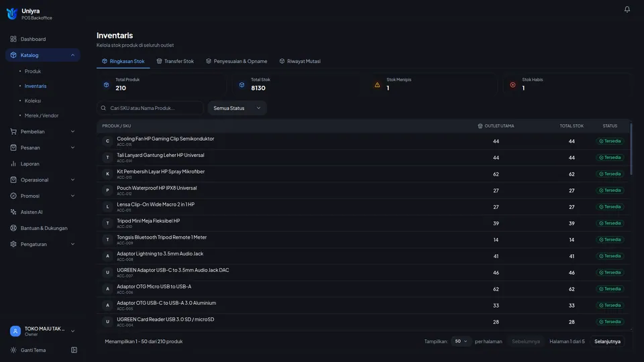Open Produk in sidebar
Screen dimensions: 644x362
(x=32, y=71)
